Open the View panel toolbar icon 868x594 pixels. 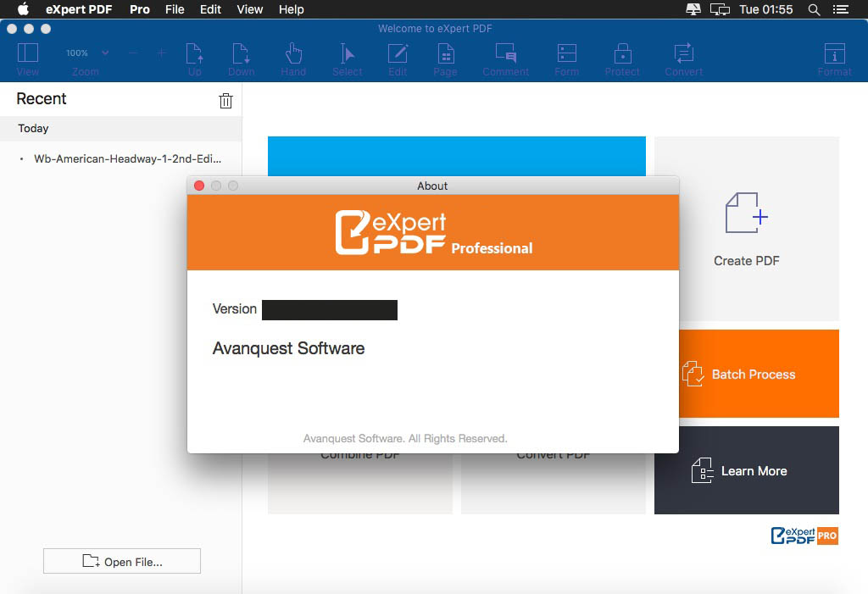tap(28, 53)
